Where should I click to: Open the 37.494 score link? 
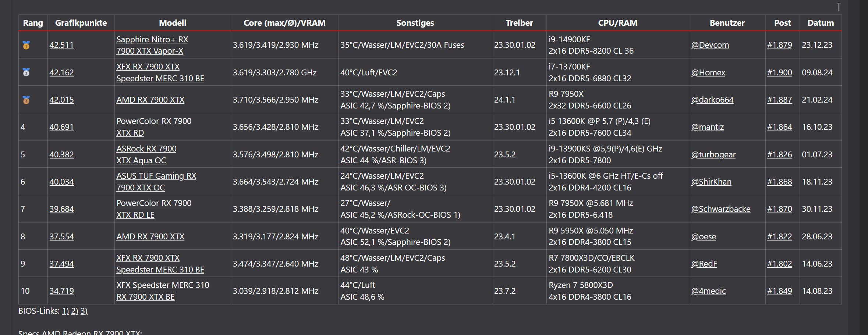pyautogui.click(x=61, y=264)
